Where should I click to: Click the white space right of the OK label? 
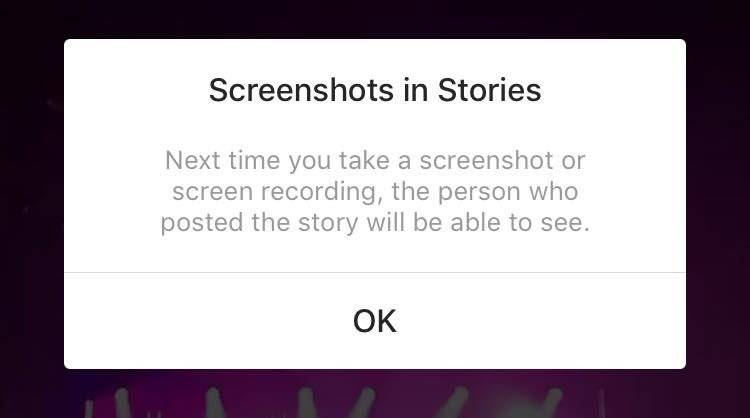point(541,321)
